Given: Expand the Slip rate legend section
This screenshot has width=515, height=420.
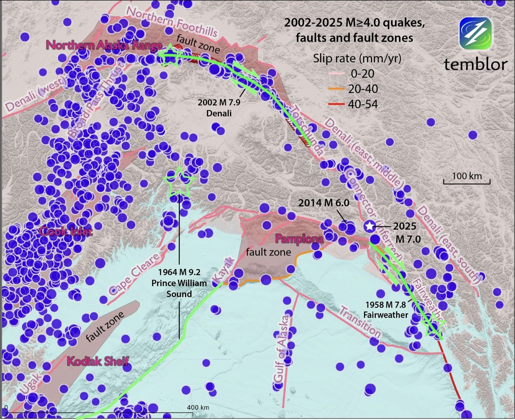Looking at the screenshot, I should 357,58.
